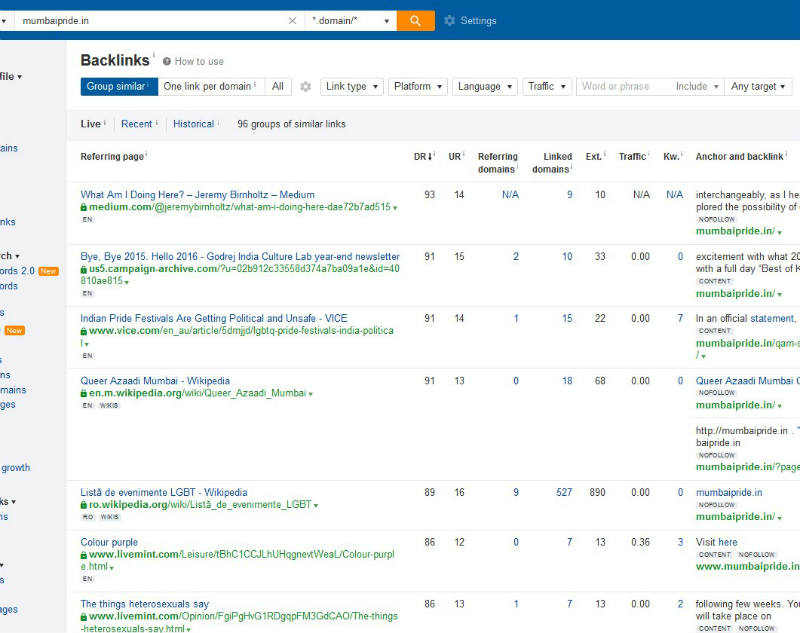The width and height of the screenshot is (800, 633).
Task: Open the Colour purple livemint link
Action: (x=109, y=542)
